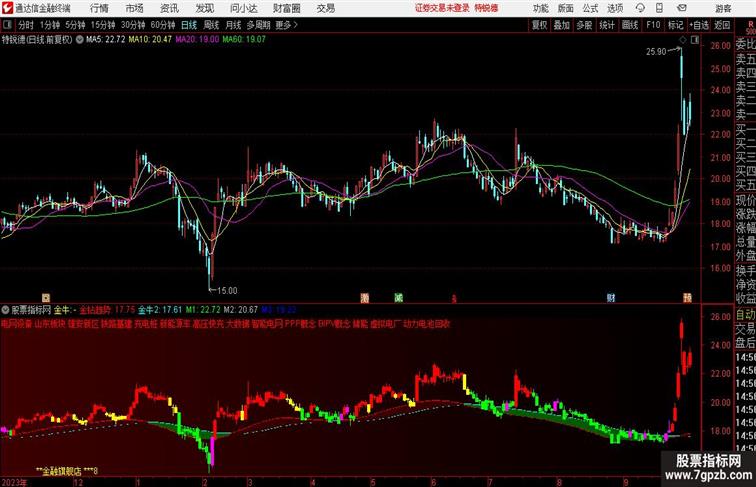The image size is (756, 487).
Task: Click the 虚拟电厂 concept tag
Action: [x=385, y=324]
